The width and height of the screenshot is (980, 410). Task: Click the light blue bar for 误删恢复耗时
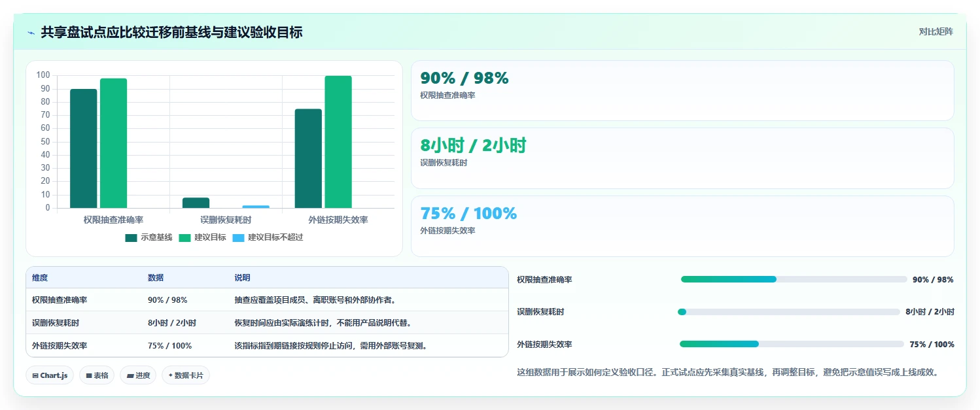(x=256, y=207)
